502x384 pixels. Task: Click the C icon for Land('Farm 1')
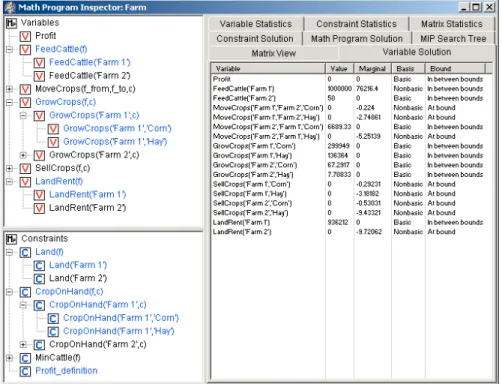(39, 265)
